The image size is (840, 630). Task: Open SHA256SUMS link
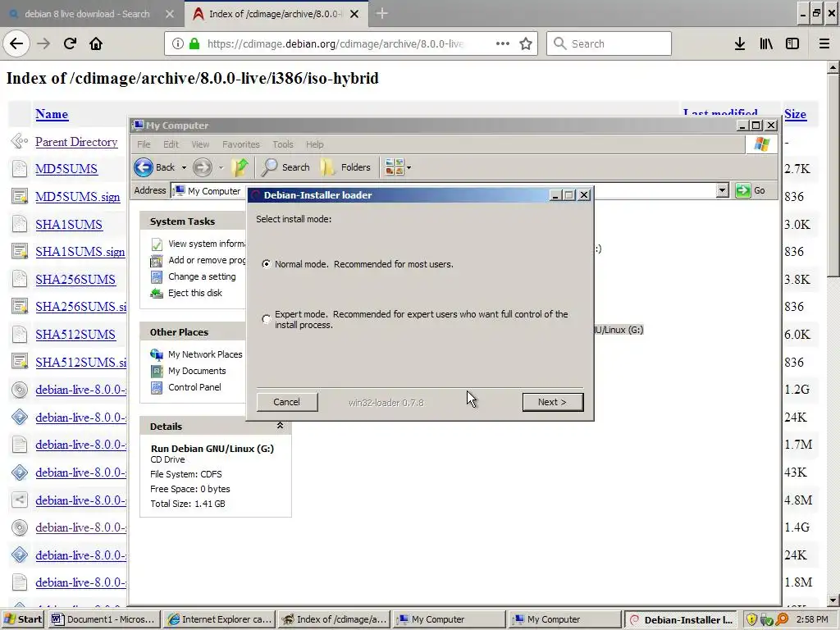click(x=75, y=280)
